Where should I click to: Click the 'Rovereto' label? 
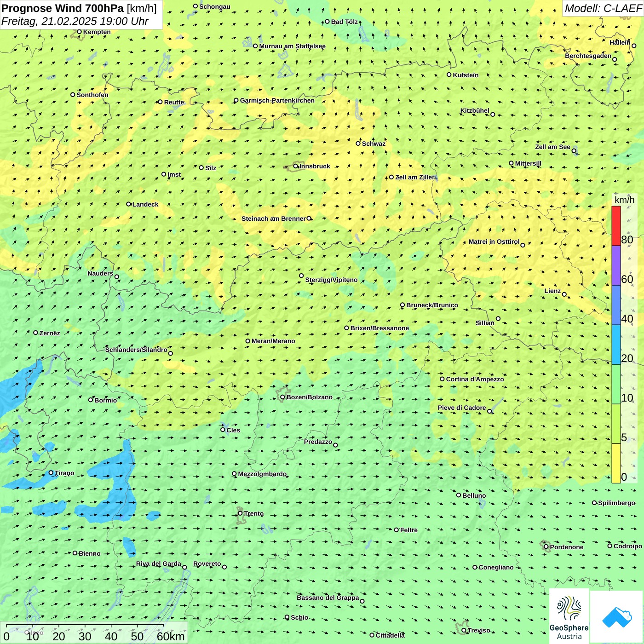207,563
